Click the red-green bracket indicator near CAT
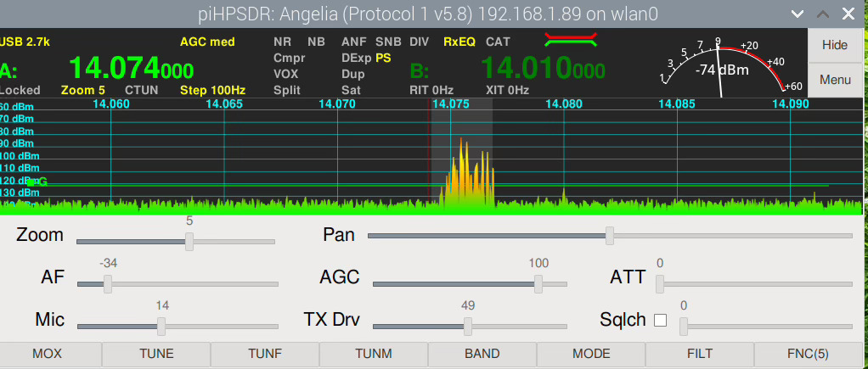Viewport: 868px width, 369px height. click(x=571, y=39)
